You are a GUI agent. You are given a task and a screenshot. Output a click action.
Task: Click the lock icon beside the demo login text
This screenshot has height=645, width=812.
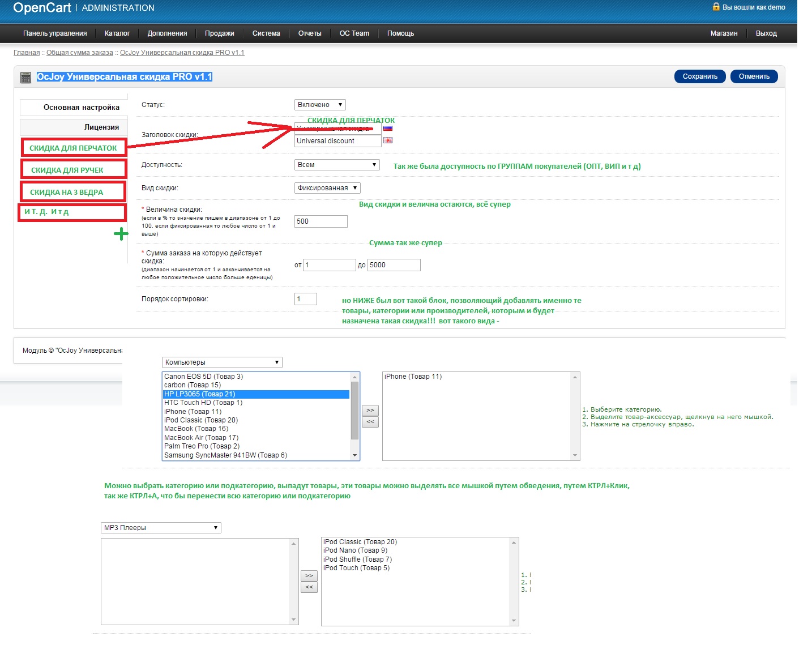point(716,7)
